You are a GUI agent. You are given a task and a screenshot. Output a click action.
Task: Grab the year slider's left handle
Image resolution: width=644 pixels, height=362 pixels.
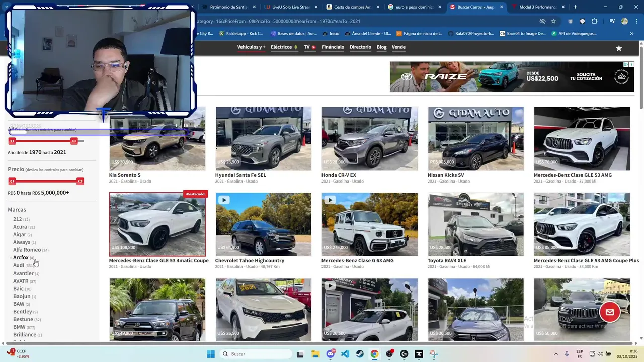click(12, 141)
